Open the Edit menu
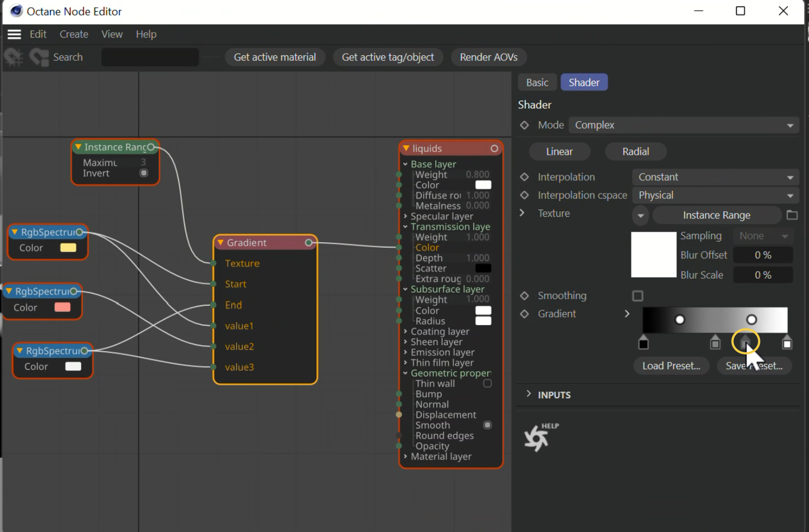Viewport: 809px width, 532px height. click(x=38, y=34)
